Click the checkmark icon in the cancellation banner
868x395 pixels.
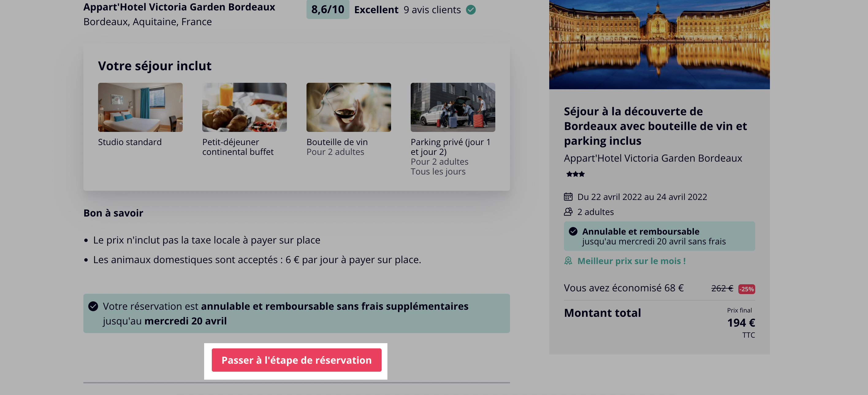(93, 306)
